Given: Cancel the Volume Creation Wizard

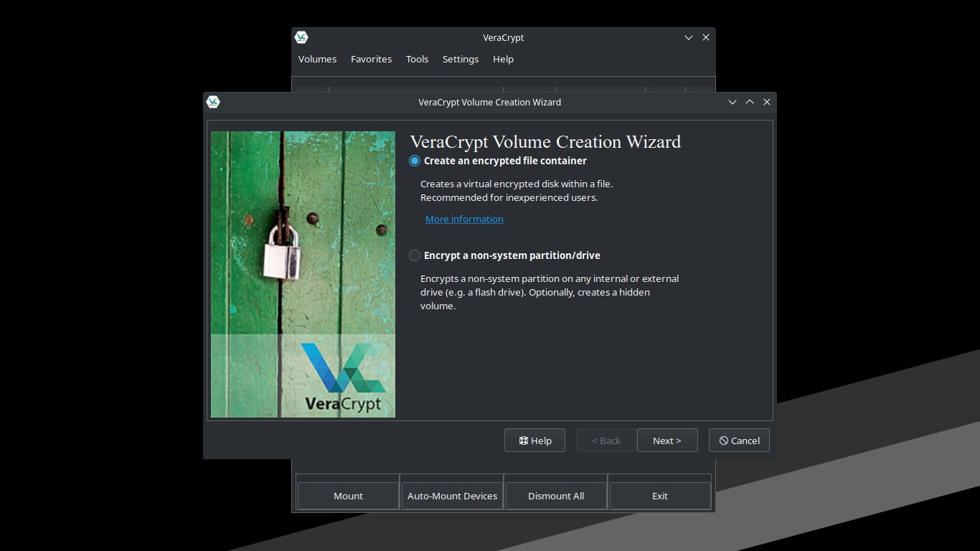Looking at the screenshot, I should (x=739, y=441).
